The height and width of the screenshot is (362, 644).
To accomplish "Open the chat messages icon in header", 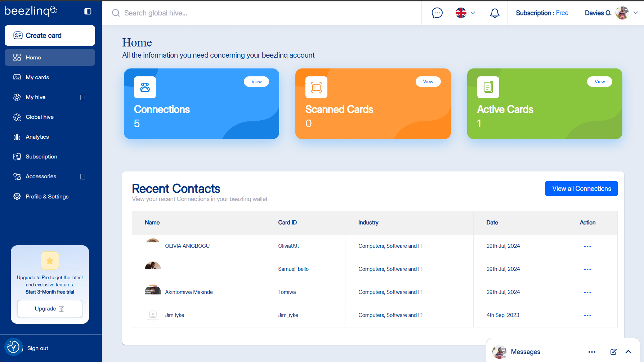I will pos(437,13).
